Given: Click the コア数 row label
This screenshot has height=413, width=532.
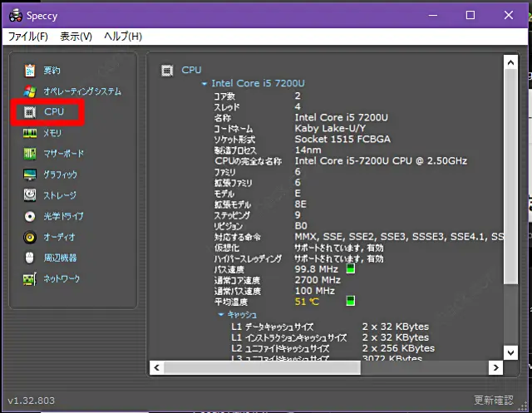Looking at the screenshot, I should (x=224, y=96).
